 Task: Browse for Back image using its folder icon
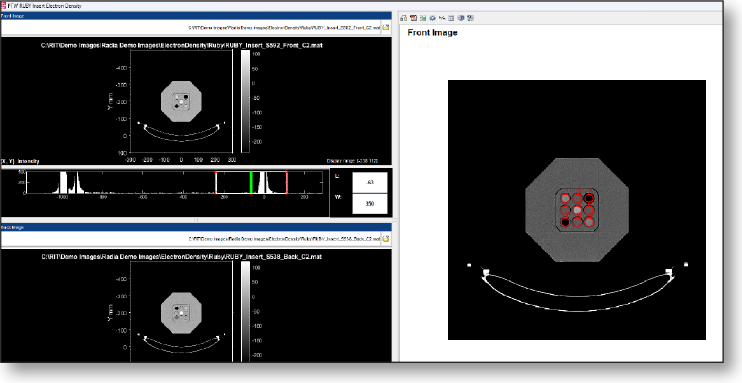pyautogui.click(x=386, y=239)
